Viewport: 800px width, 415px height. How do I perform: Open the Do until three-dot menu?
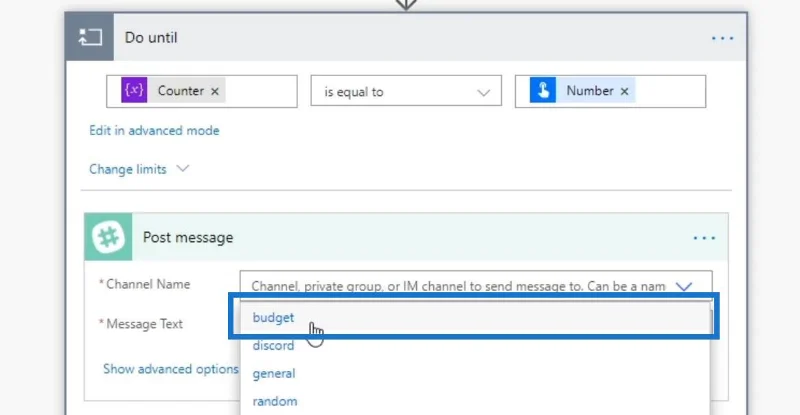point(722,38)
